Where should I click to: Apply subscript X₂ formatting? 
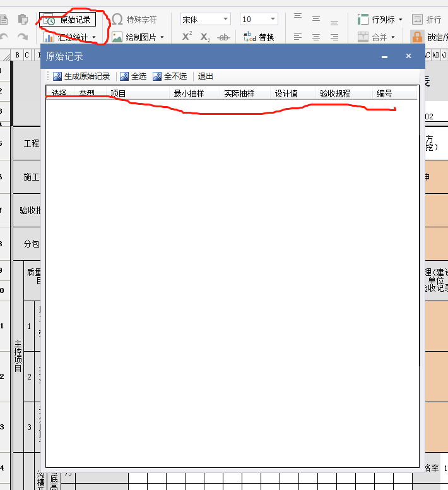205,37
